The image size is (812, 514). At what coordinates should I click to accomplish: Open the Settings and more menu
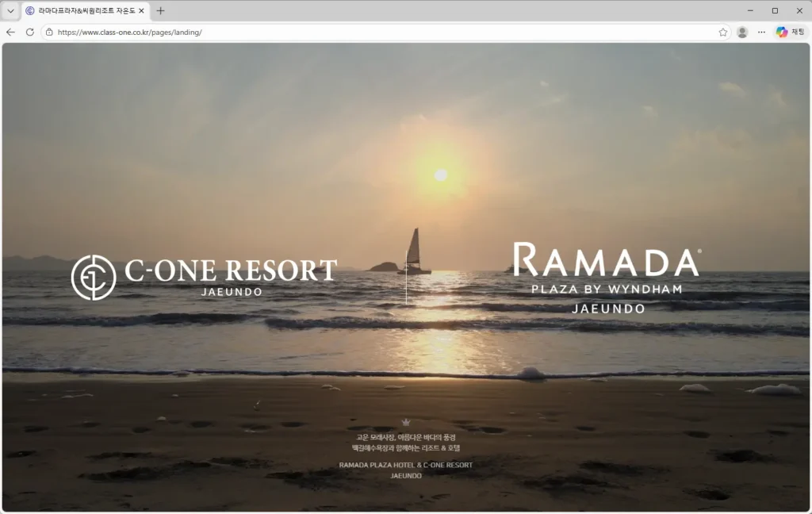[x=761, y=32]
